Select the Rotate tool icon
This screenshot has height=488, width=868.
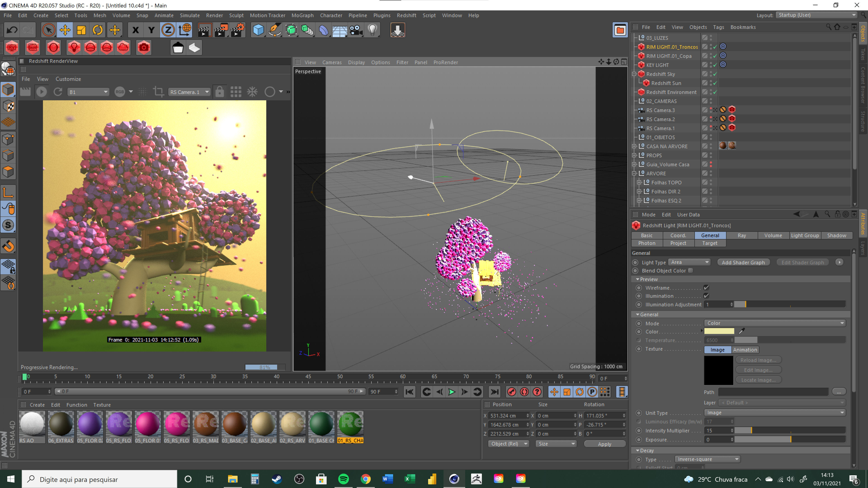(x=97, y=30)
